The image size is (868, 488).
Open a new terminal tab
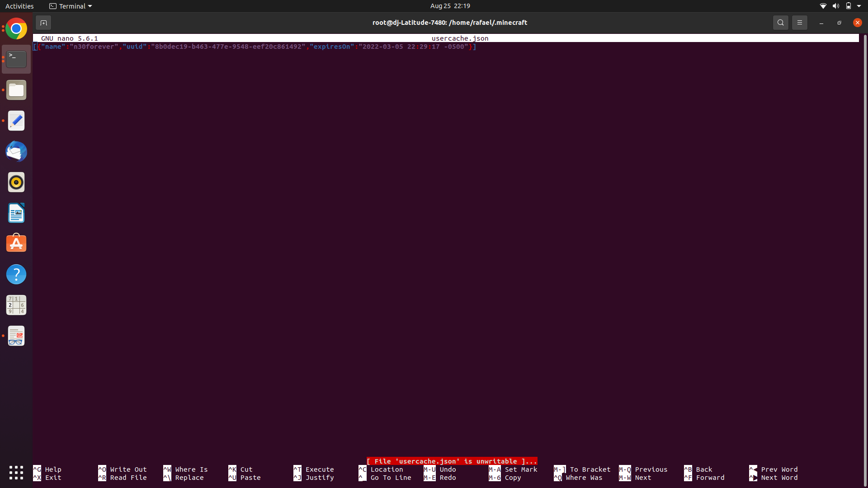43,22
